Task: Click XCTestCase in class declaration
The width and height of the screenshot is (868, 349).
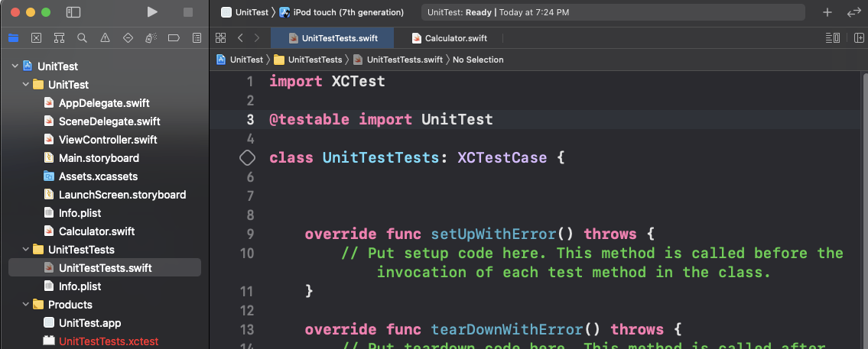Action: coord(502,158)
